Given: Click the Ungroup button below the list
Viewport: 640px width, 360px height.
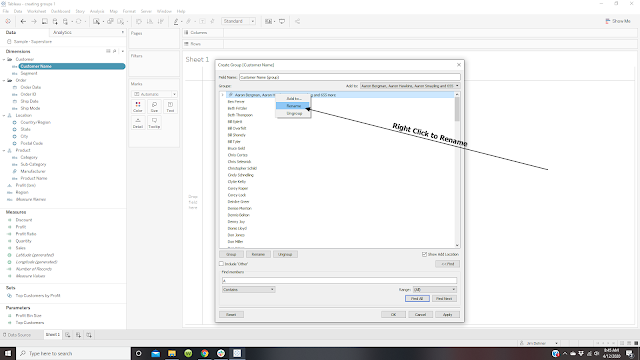Looking at the screenshot, I should [285, 254].
